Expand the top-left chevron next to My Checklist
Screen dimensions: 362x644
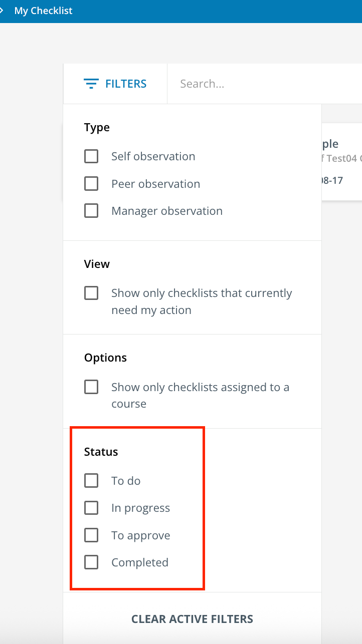(2, 11)
